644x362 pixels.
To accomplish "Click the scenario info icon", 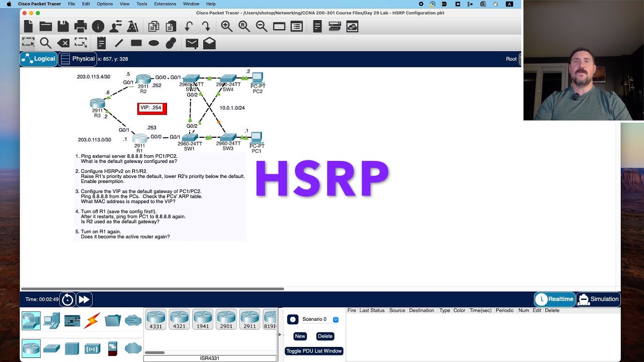I will (x=293, y=320).
